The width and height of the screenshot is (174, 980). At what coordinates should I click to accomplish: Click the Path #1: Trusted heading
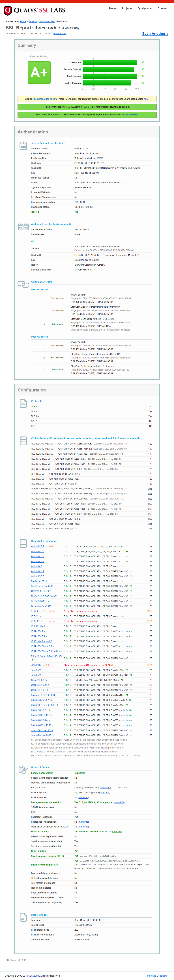(x=39, y=290)
